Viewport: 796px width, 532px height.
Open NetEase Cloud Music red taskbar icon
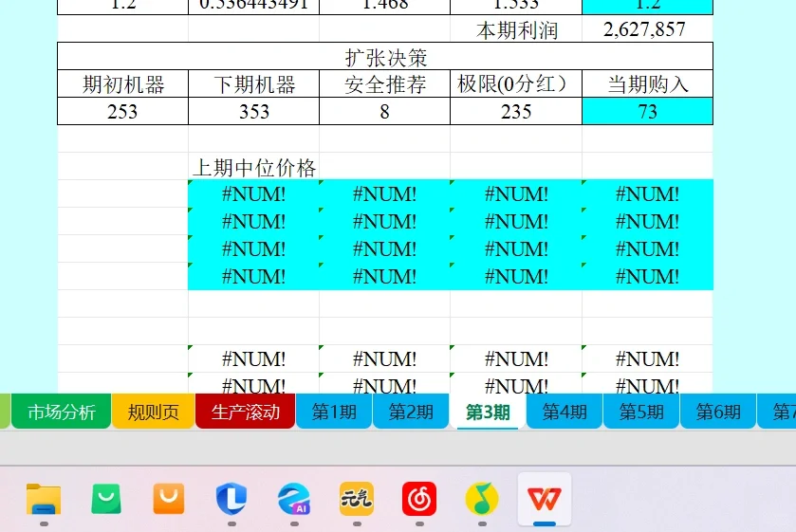(419, 499)
